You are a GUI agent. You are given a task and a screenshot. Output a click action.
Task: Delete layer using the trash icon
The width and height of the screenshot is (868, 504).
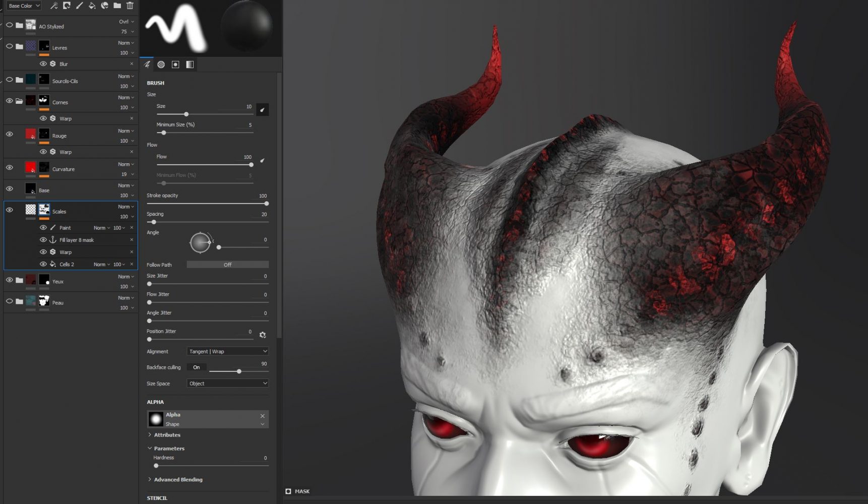130,6
